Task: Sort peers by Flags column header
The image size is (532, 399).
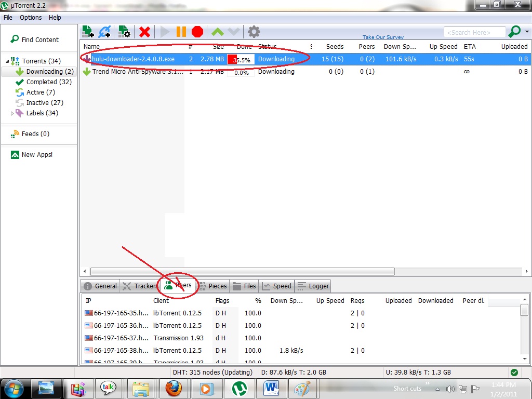Action: [222, 301]
